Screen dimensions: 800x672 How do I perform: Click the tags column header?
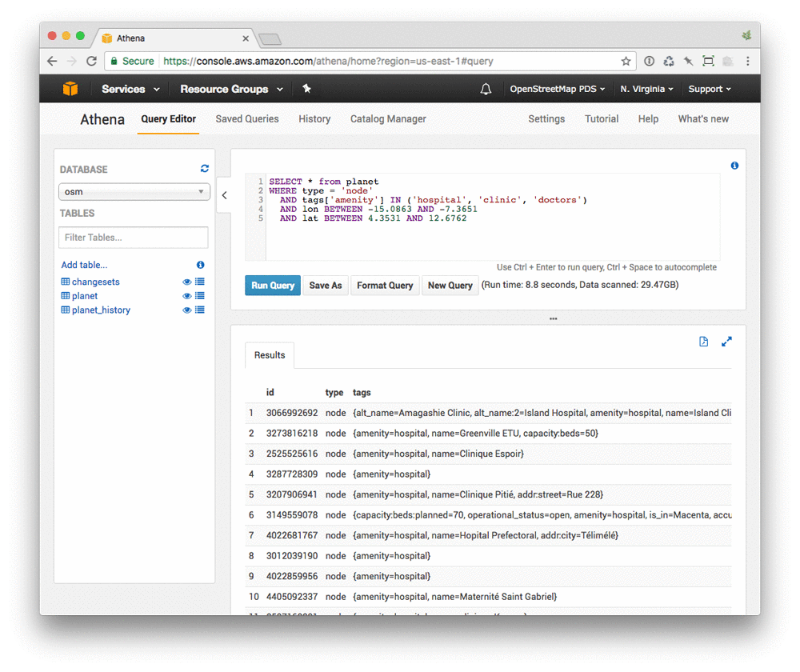(x=362, y=392)
